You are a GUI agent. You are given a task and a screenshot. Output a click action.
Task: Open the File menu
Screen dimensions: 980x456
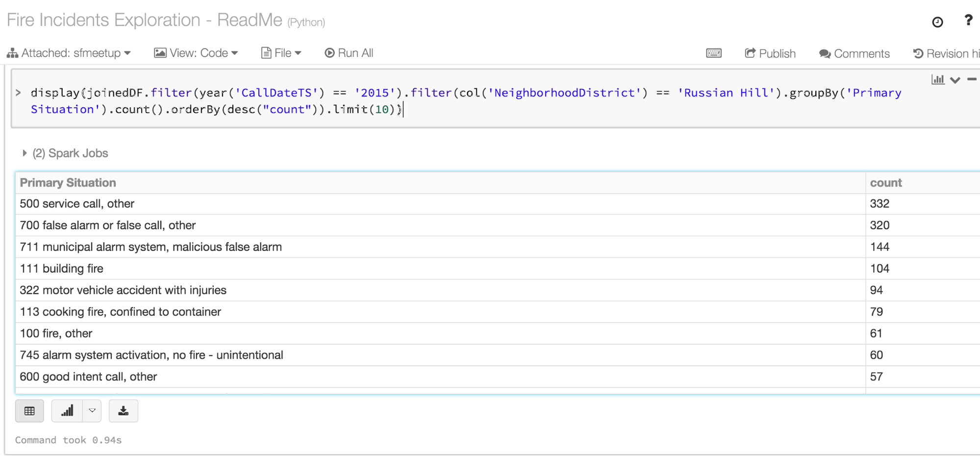click(x=281, y=53)
